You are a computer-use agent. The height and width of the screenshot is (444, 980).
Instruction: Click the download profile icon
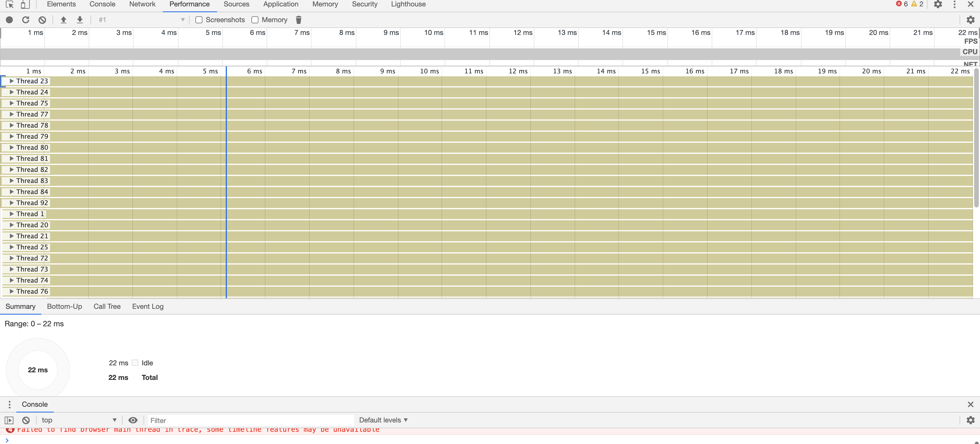click(x=79, y=20)
